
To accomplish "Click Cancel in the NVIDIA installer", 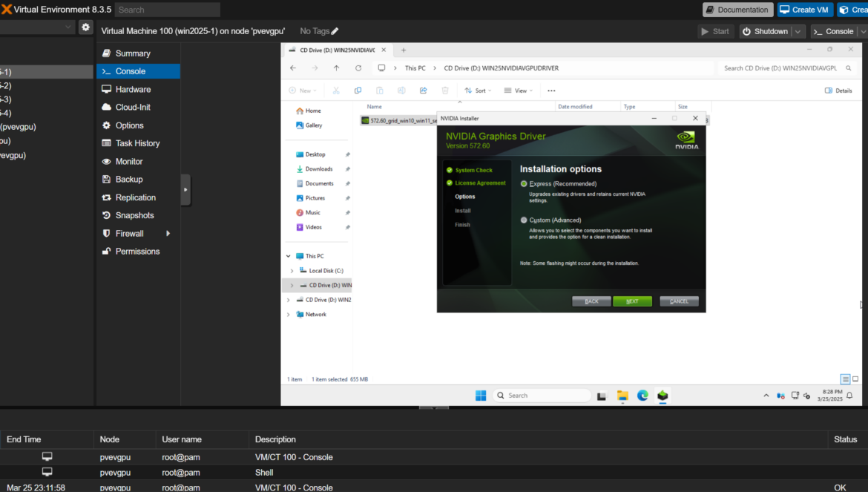I will pyautogui.click(x=680, y=301).
